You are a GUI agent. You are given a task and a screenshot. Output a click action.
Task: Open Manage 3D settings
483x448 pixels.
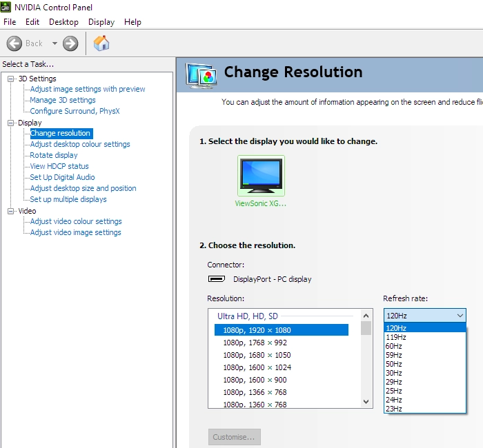[63, 100]
